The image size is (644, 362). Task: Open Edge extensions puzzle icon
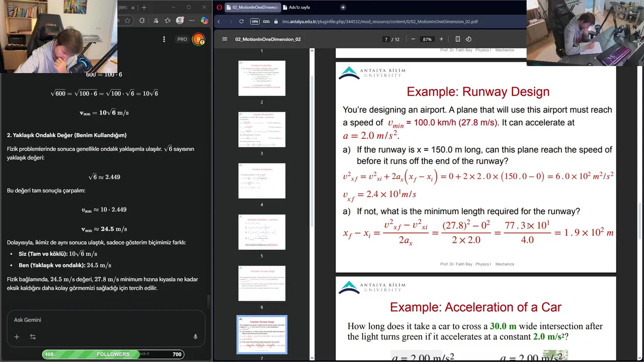pyautogui.click(x=142, y=21)
